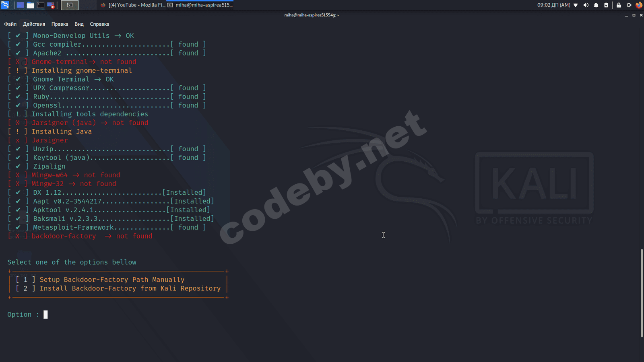Click the show desktop icon in panel
The height and width of the screenshot is (362, 644).
[20, 5]
